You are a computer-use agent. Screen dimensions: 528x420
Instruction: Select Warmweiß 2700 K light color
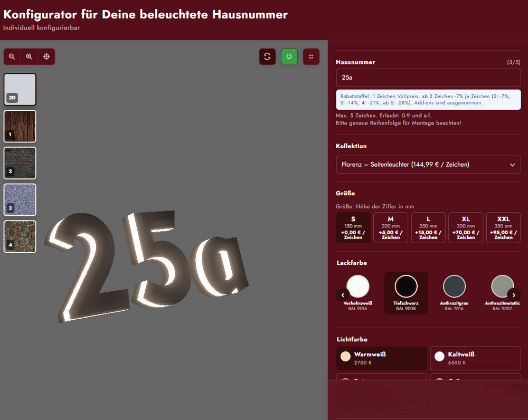pos(382,358)
